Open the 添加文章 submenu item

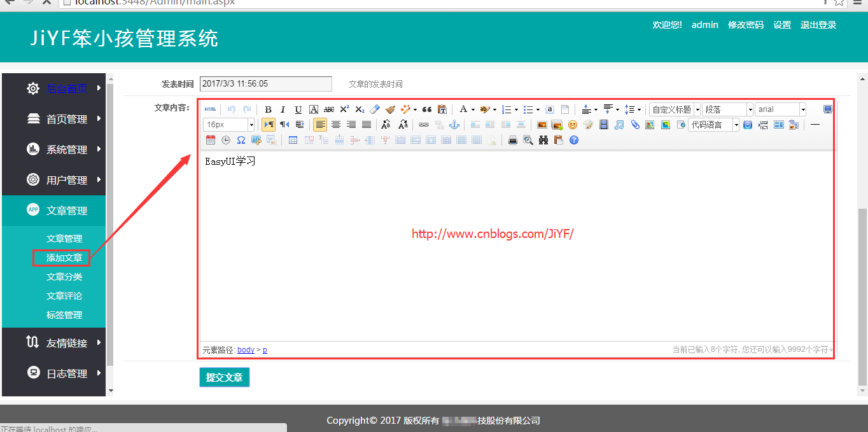coord(64,258)
